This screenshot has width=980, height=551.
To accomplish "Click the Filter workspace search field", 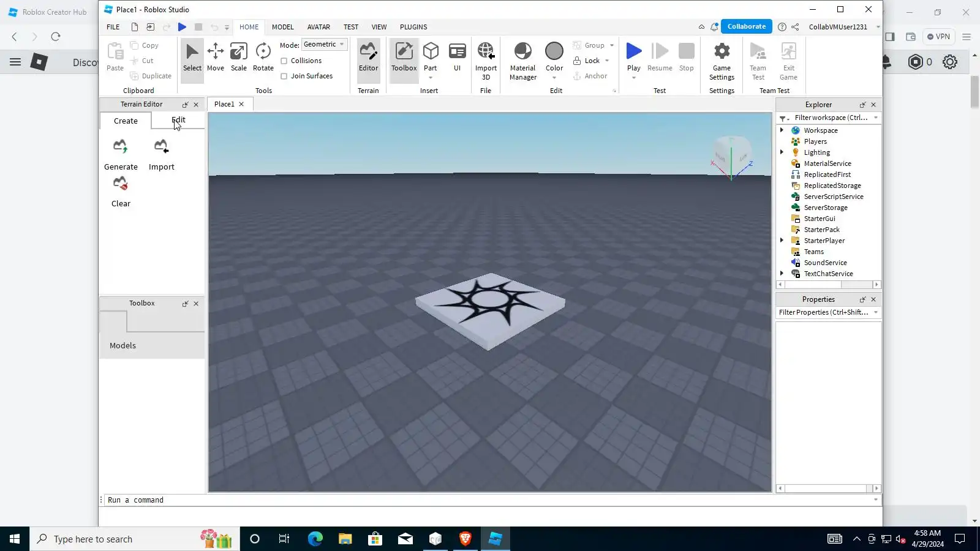I will [831, 118].
